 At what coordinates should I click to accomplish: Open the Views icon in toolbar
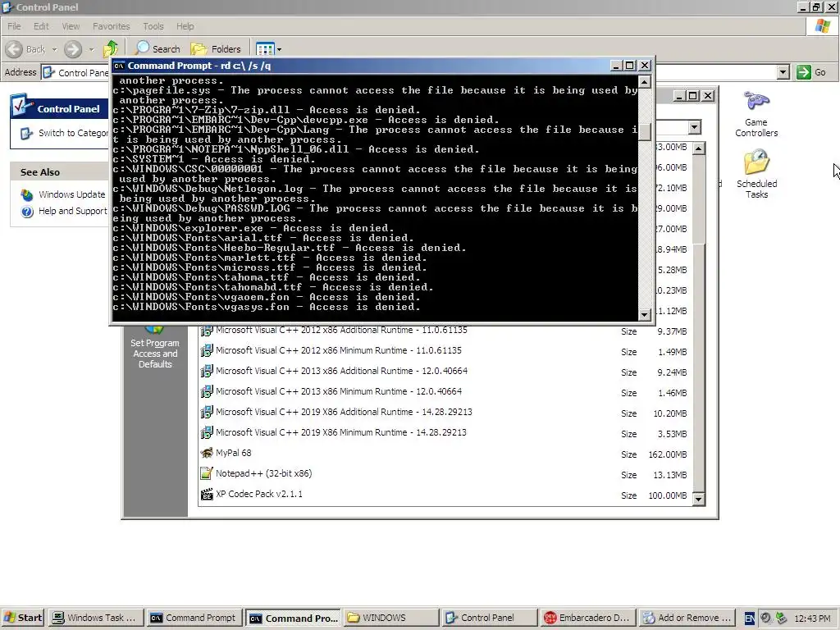click(265, 49)
